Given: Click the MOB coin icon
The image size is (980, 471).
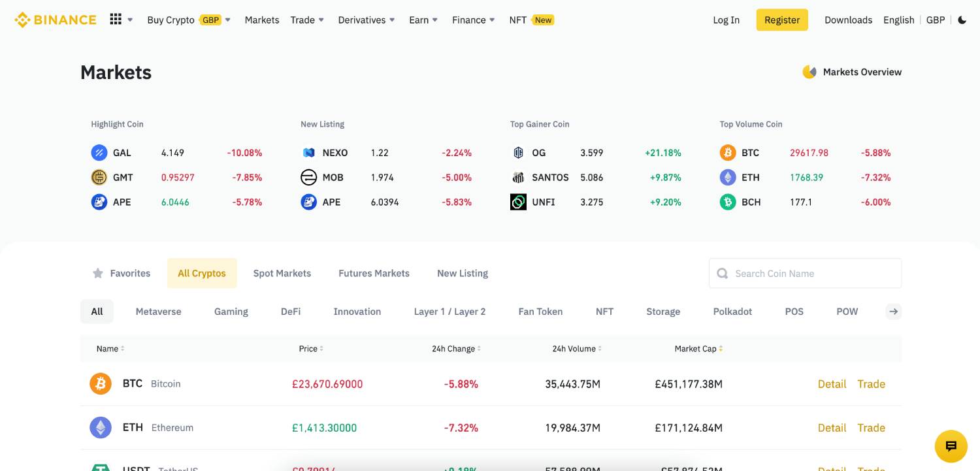Looking at the screenshot, I should pos(308,177).
